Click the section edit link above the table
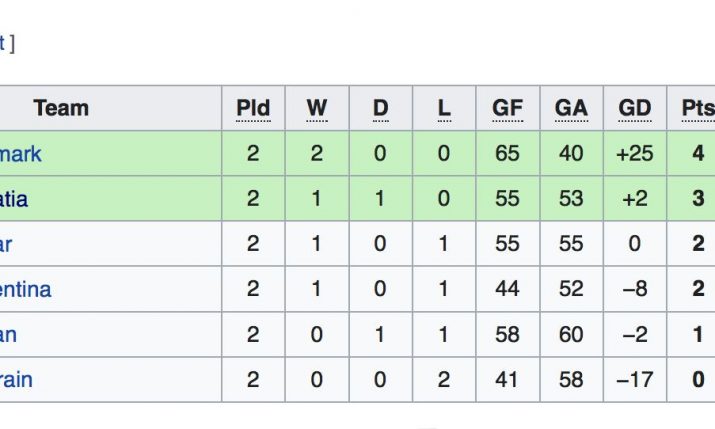This screenshot has height=429, width=715. [x=3, y=43]
